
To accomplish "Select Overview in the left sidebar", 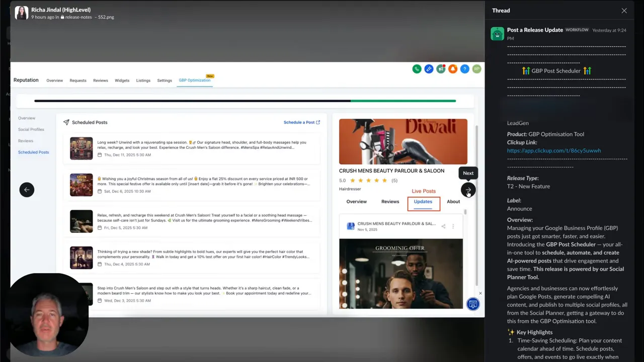I will point(27,118).
